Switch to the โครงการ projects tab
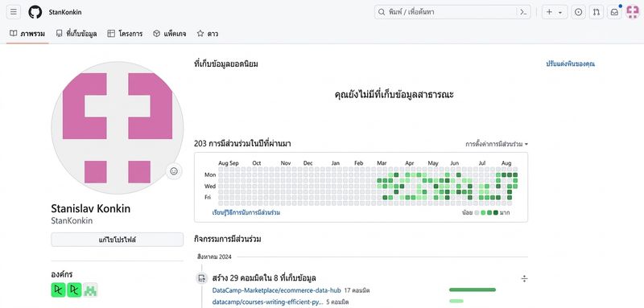Image resolution: width=644 pixels, height=308 pixels. pos(126,34)
